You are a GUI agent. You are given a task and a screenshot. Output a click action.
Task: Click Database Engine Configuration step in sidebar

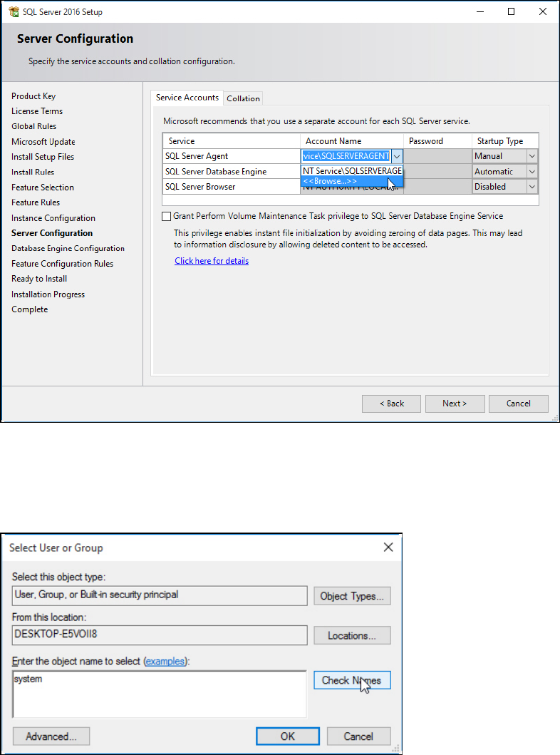click(x=68, y=248)
